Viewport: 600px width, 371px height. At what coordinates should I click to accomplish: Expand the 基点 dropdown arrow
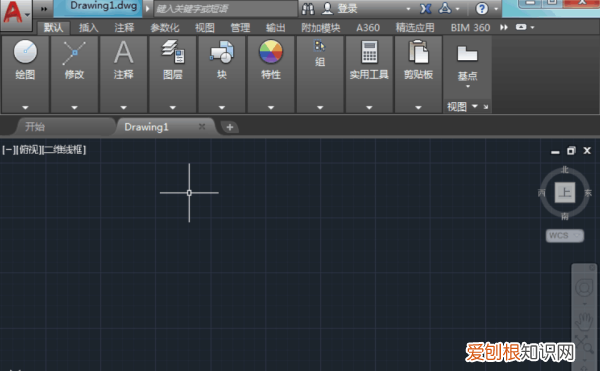point(468,87)
